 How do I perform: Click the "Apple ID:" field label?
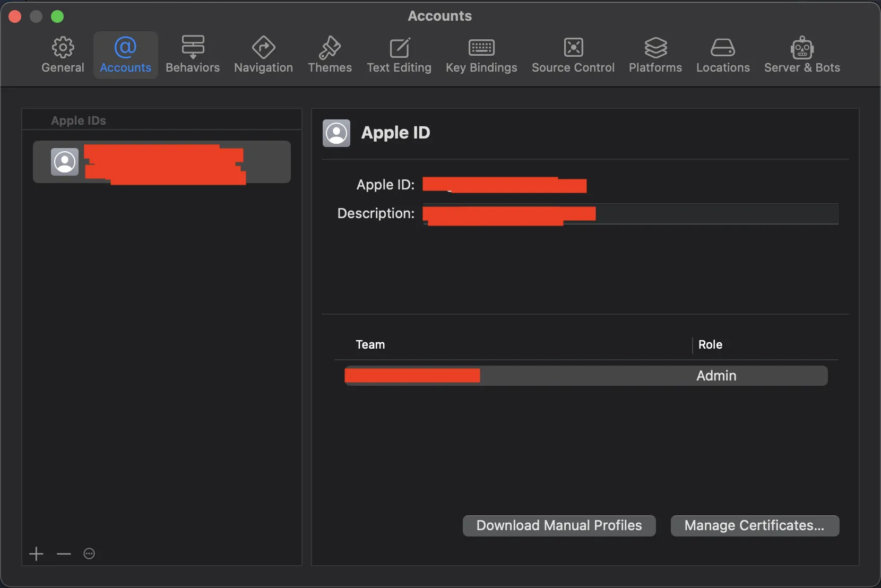[385, 185]
